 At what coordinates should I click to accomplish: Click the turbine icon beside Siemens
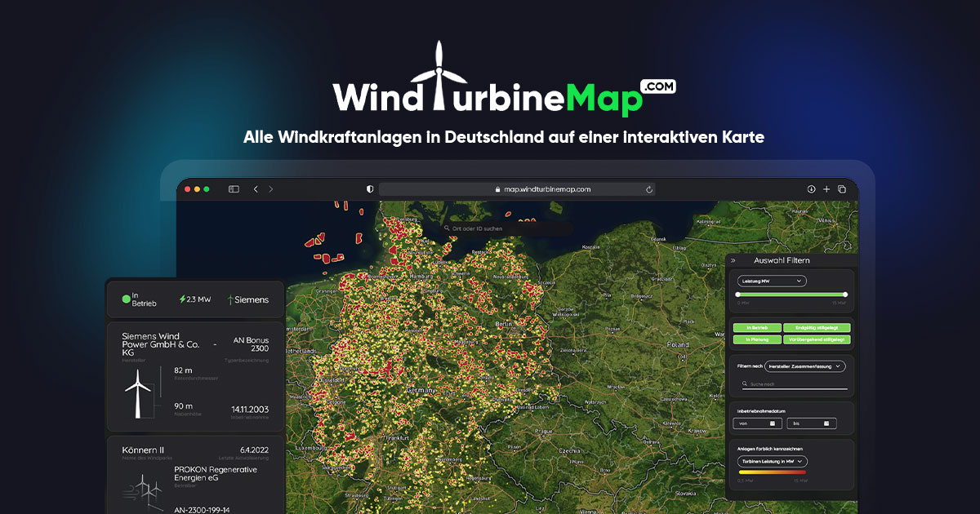(230, 299)
